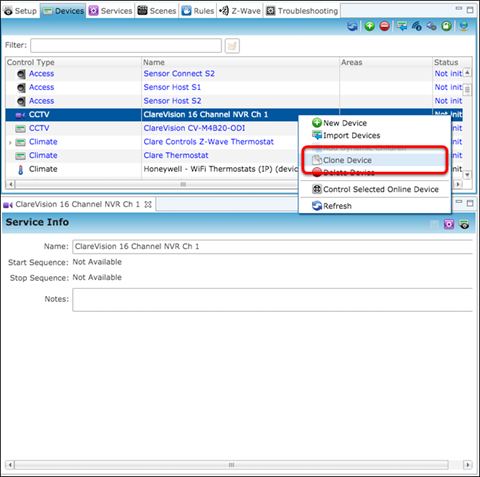The image size is (480, 477).
Task: Click the sensor icon beside Sensor Connect S2
Action: 21,74
